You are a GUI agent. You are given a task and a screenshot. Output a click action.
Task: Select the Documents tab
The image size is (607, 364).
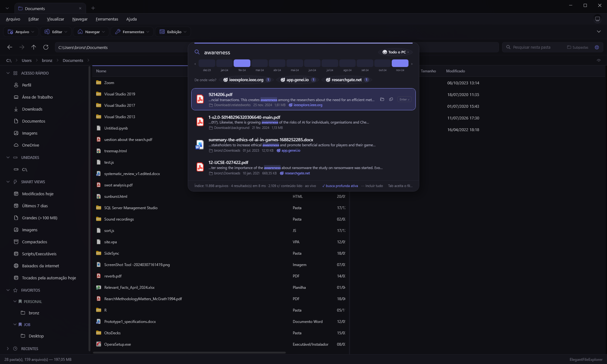(50, 9)
